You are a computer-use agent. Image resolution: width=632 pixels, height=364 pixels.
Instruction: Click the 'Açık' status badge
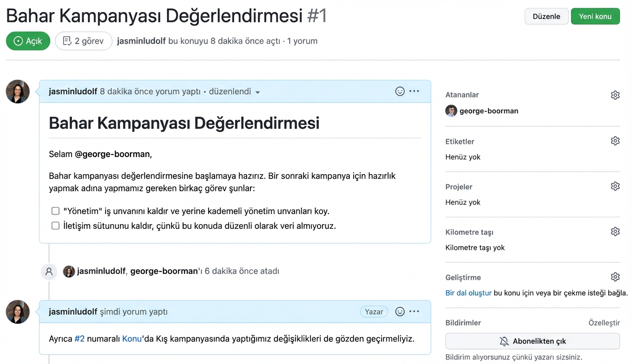[x=28, y=41]
